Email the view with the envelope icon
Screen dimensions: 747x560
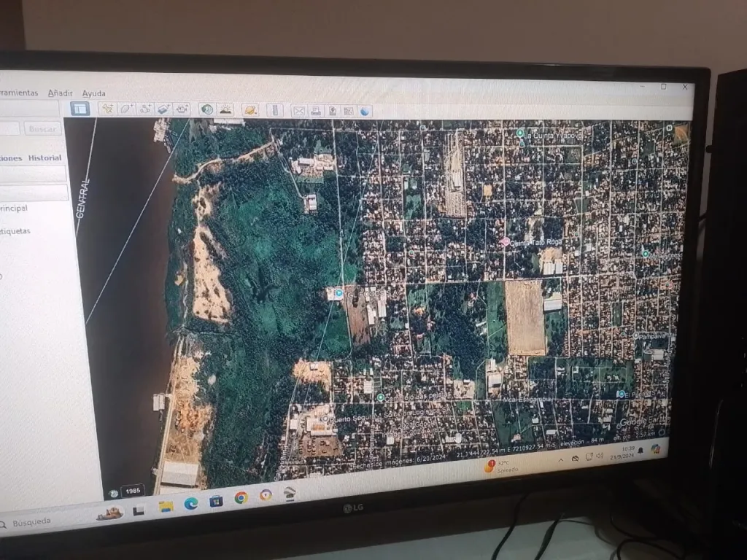[298, 111]
